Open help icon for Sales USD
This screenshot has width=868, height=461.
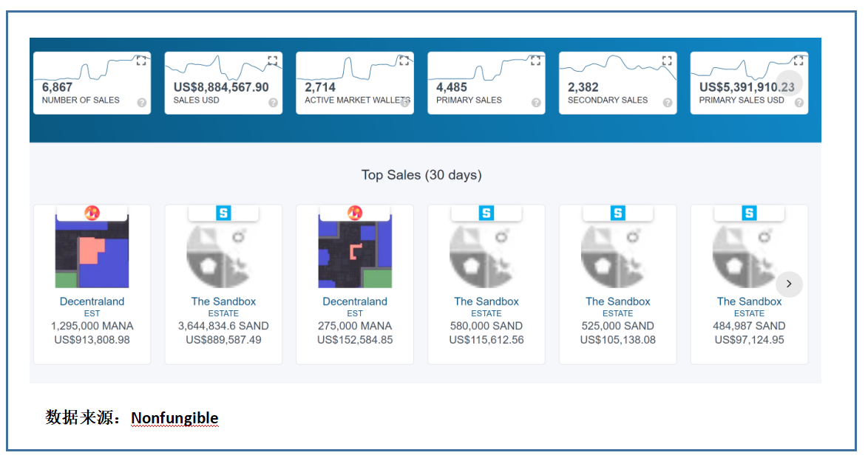(x=273, y=103)
